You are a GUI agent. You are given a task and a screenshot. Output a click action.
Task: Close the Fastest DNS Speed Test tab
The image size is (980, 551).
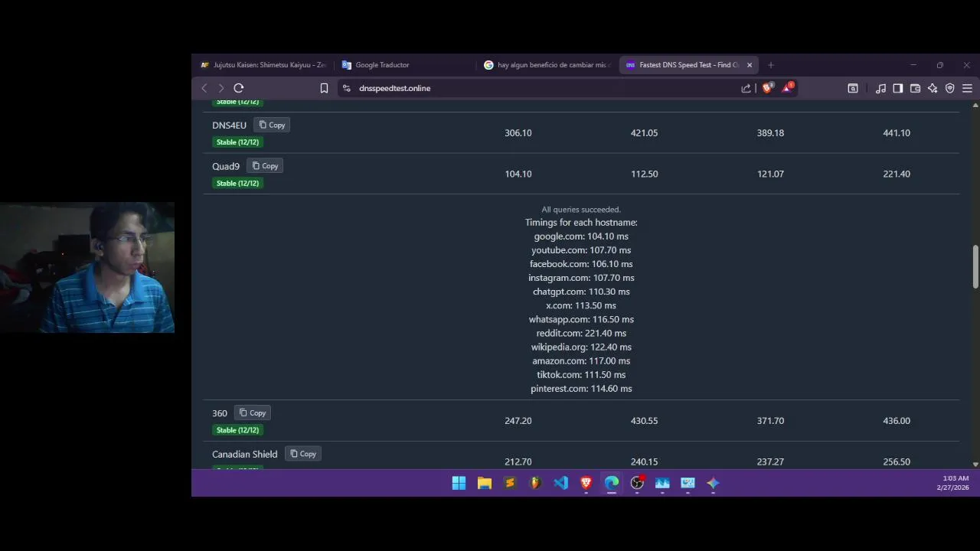pyautogui.click(x=750, y=65)
